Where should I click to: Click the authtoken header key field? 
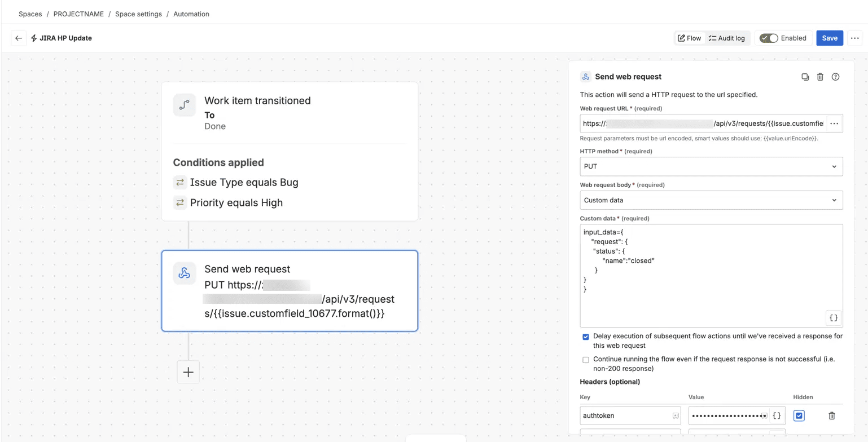pos(630,416)
